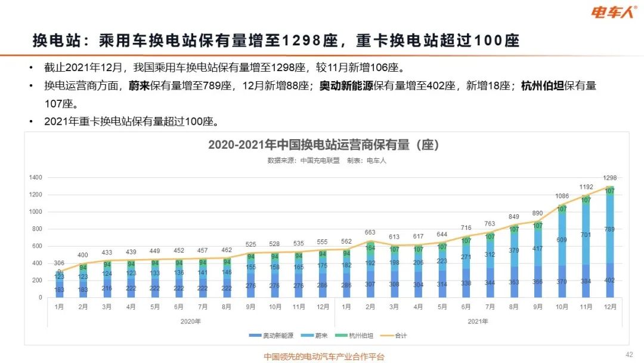Click the 杭州伯坦 legend color marker
Screen dimensions: 644x363
tap(341, 336)
